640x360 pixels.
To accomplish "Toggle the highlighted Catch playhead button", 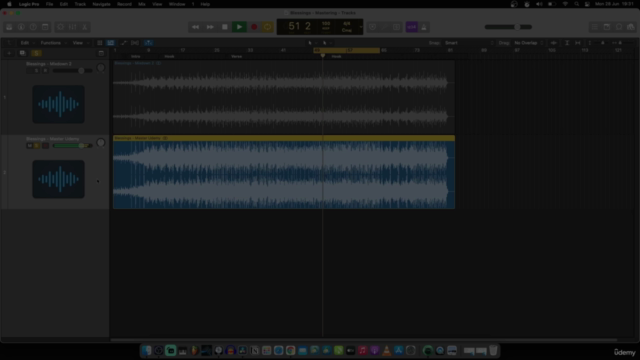I will pos(149,43).
